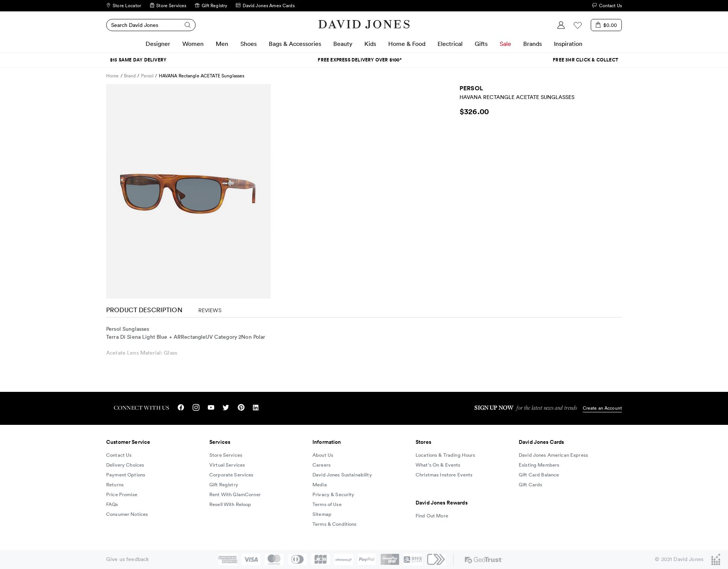The width and height of the screenshot is (728, 569).
Task: Open Gift Registry in top bar
Action: (211, 6)
